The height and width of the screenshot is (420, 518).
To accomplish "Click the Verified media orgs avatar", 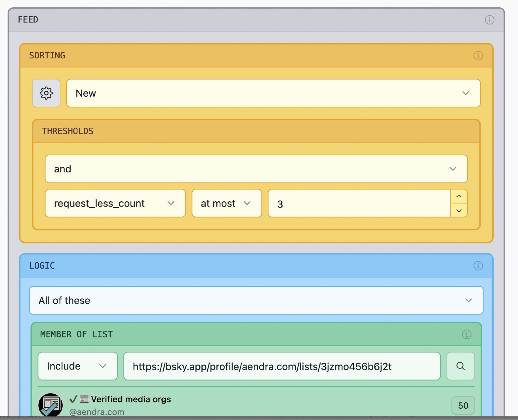I will click(50, 405).
